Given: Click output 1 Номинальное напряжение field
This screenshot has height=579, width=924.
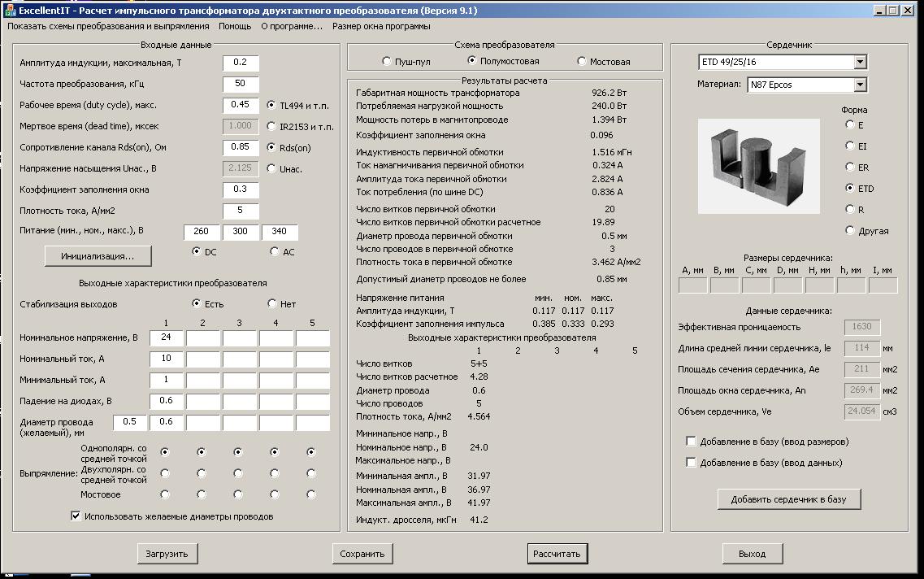Looking at the screenshot, I should [x=166, y=337].
